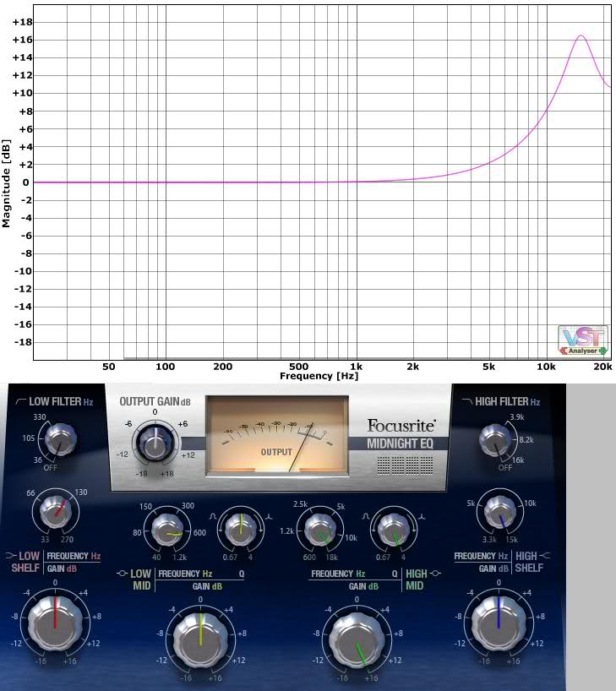Image resolution: width=616 pixels, height=691 pixels.
Task: Click the High Shelf frequency knob
Action: [500, 511]
